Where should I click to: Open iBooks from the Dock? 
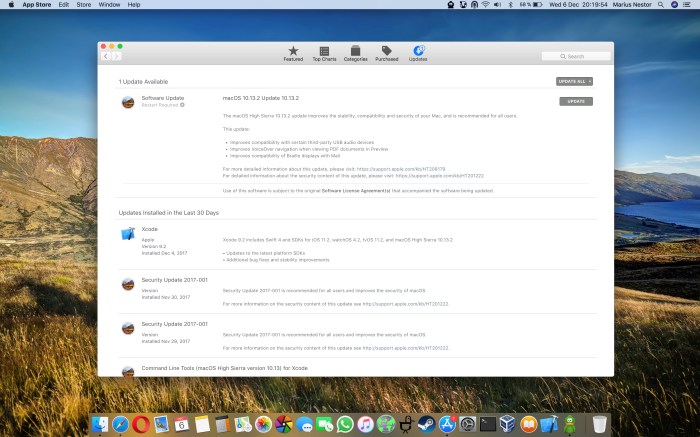click(x=529, y=424)
